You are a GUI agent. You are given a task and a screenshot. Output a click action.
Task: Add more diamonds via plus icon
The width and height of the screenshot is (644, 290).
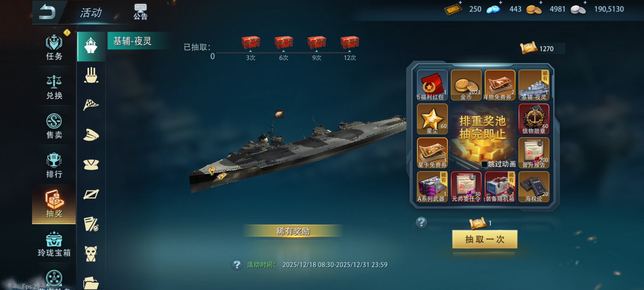(x=500, y=2)
